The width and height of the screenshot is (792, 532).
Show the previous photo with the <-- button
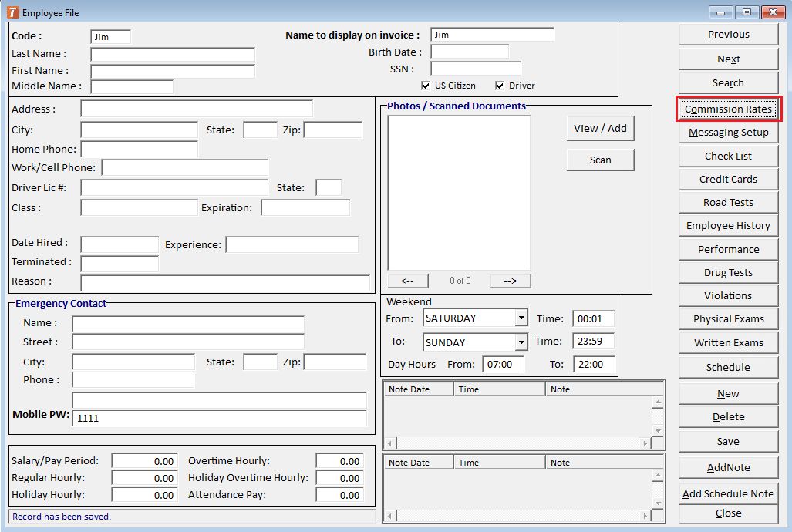(x=408, y=281)
